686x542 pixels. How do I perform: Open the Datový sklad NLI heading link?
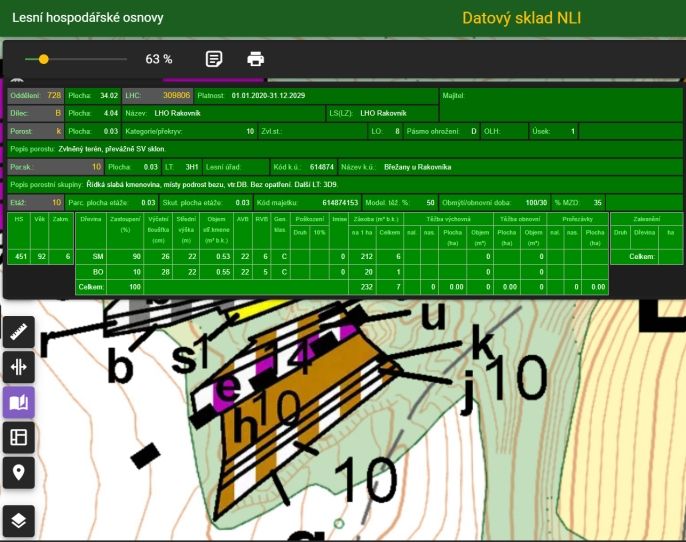(522, 18)
